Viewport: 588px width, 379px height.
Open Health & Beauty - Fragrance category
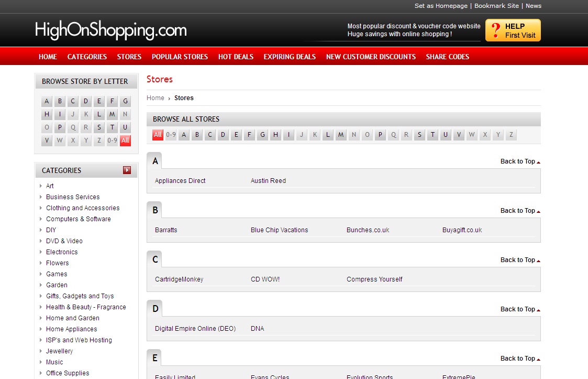click(x=86, y=307)
